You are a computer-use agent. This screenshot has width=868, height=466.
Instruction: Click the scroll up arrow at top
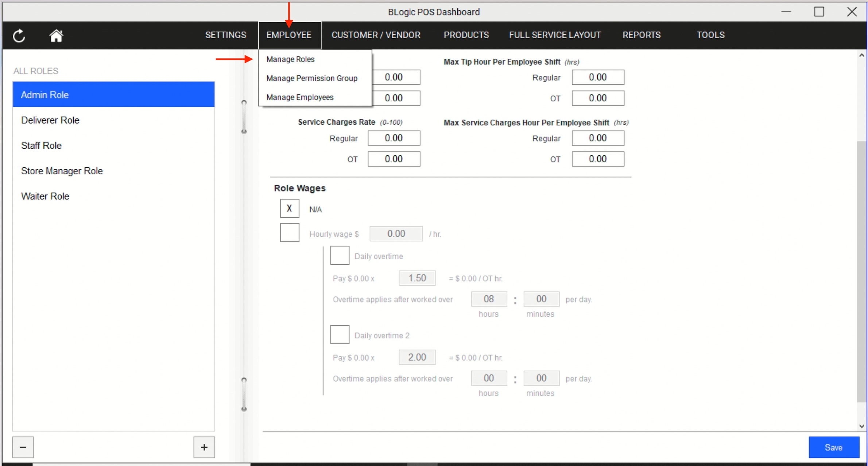[861, 55]
